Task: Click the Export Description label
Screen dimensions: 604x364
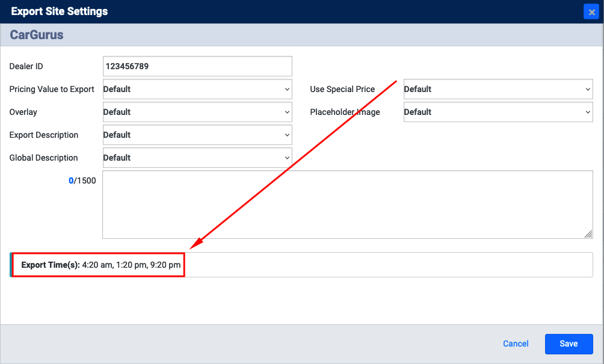Action: (43, 135)
